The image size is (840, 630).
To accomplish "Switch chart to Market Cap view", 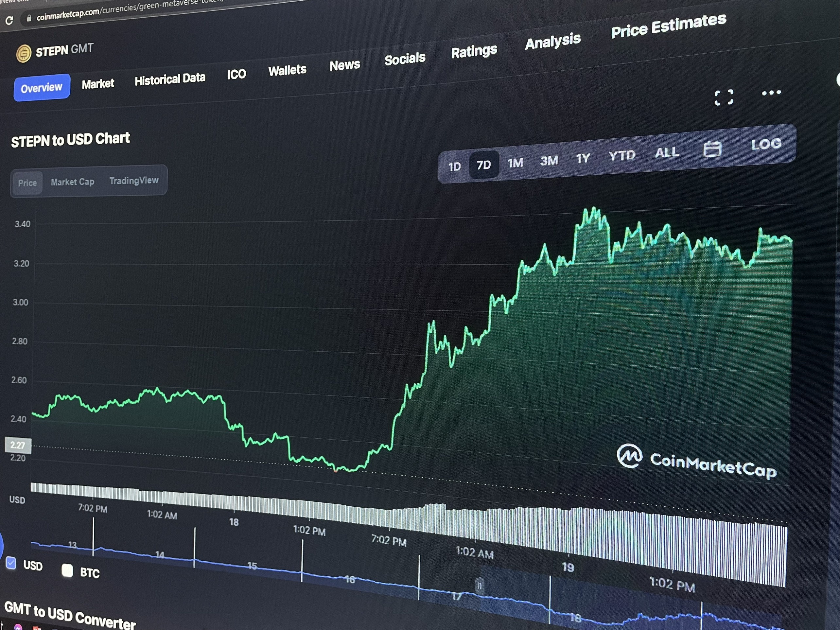I will [73, 182].
